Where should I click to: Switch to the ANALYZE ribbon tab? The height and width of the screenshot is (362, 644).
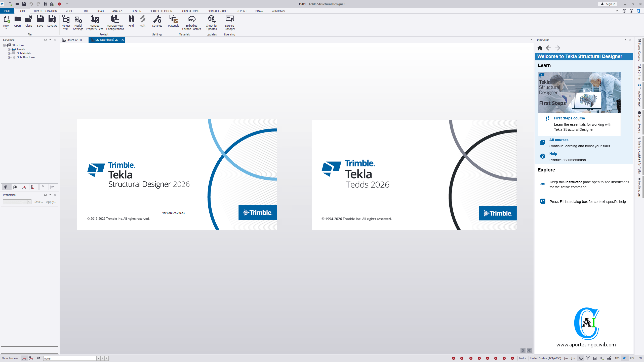(118, 11)
